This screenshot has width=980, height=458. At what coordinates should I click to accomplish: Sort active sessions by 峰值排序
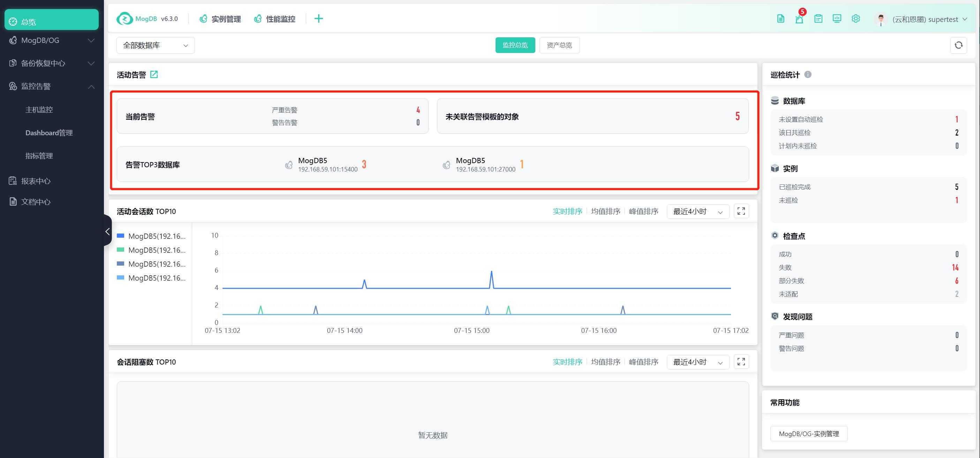tap(644, 211)
